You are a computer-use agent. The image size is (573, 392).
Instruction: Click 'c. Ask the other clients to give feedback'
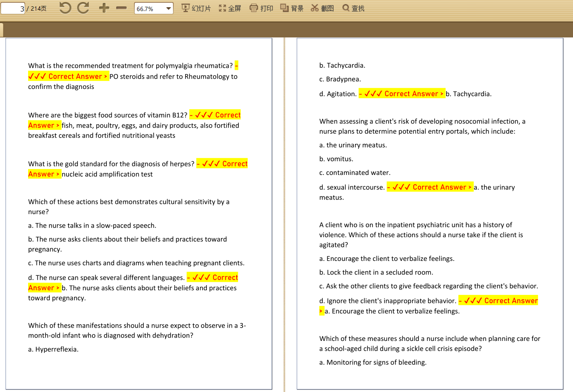click(429, 286)
